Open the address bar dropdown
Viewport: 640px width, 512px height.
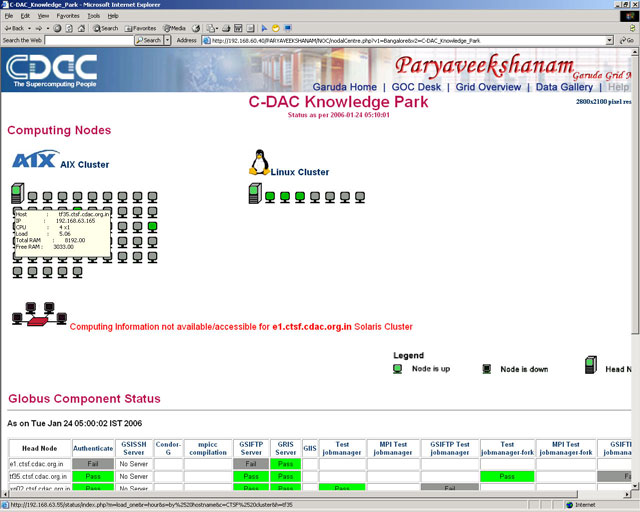610,41
